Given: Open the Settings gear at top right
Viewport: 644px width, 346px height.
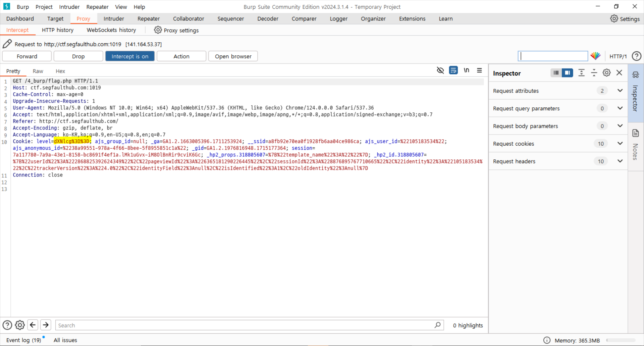Looking at the screenshot, I should point(614,18).
